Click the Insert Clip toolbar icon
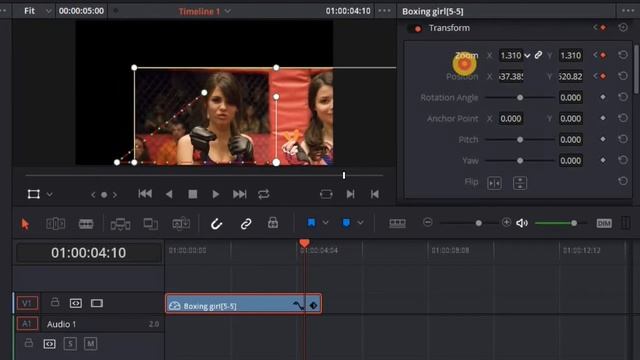This screenshot has width=640, height=360. (x=120, y=224)
